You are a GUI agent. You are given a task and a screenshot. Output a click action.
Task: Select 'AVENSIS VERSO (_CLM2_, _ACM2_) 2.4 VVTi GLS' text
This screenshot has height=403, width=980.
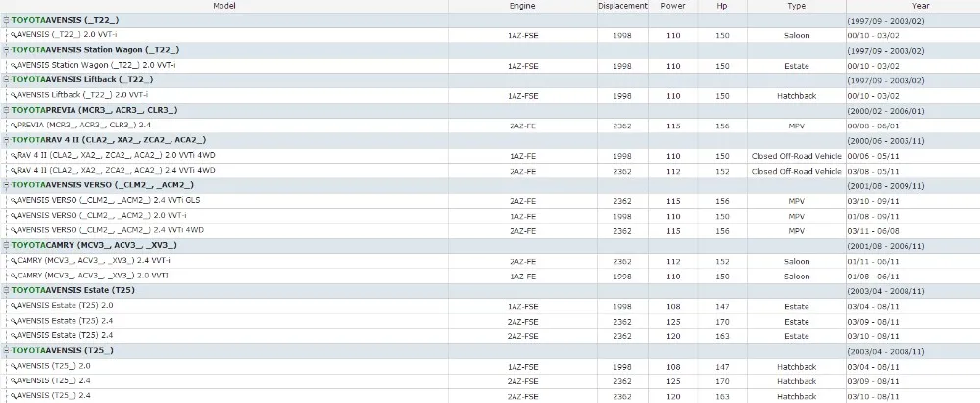[108, 200]
